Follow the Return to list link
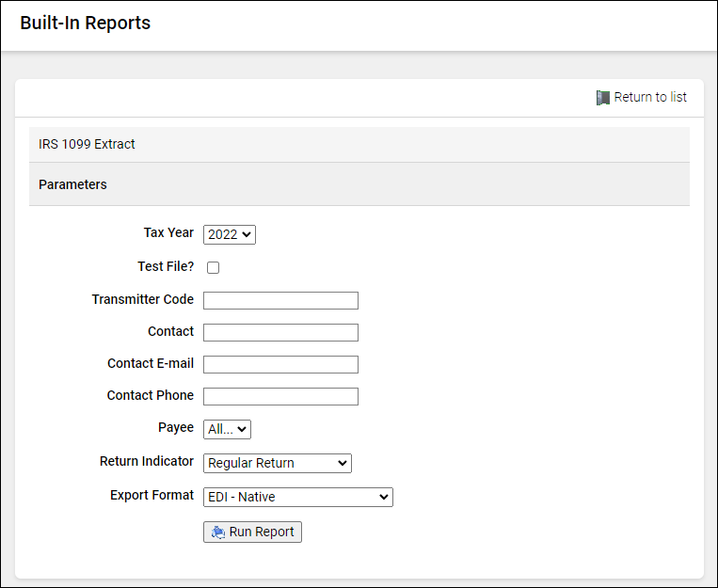Screen dimensions: 718x588 tap(650, 98)
